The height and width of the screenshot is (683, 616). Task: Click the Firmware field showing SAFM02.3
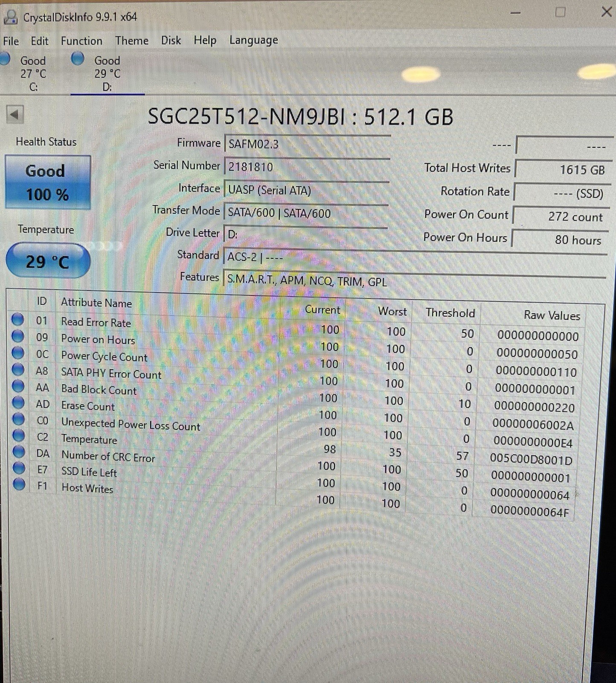pos(307,144)
